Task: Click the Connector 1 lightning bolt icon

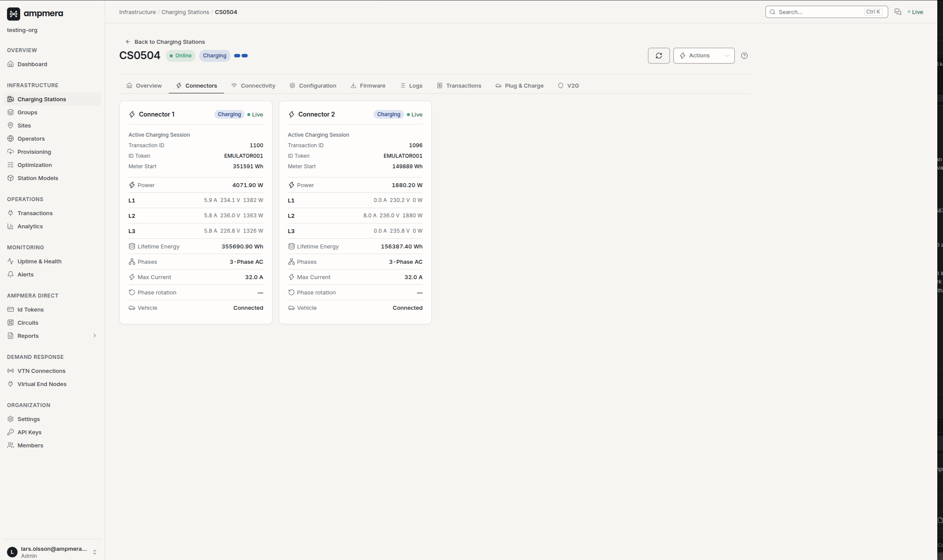Action: (132, 114)
